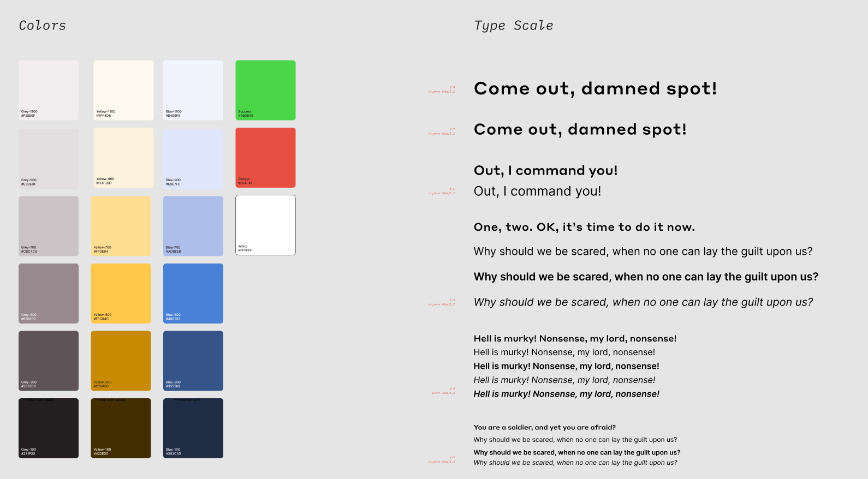The image size is (868, 479).
Task: Select 'You are a soldier' text line
Action: click(x=545, y=427)
